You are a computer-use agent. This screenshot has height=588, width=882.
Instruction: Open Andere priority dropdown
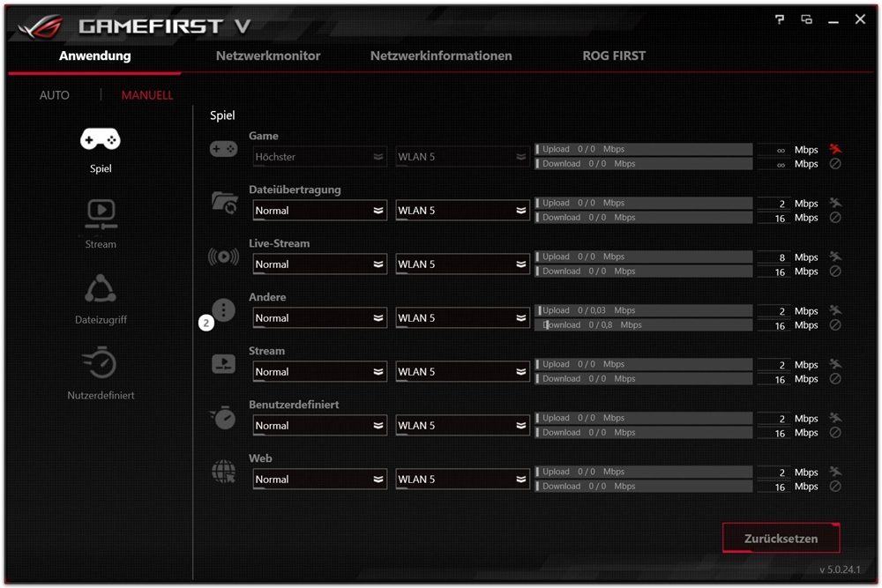tap(319, 318)
